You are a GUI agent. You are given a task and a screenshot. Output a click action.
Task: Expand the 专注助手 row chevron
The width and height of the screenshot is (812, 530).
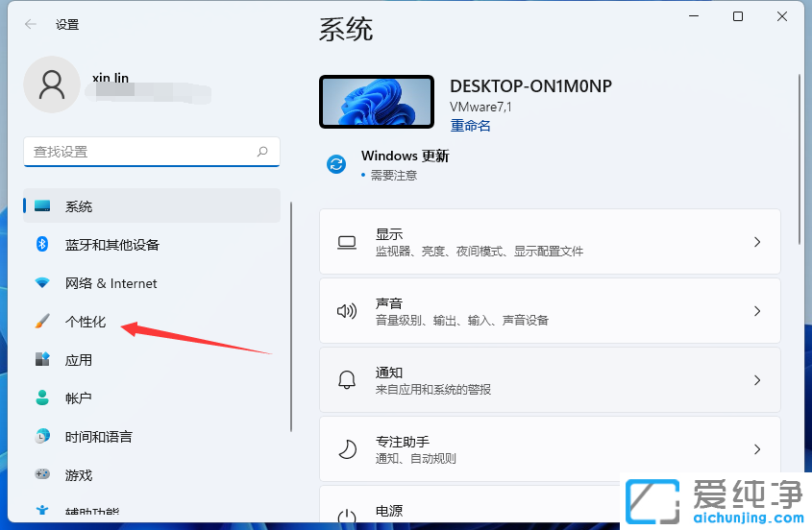757,448
